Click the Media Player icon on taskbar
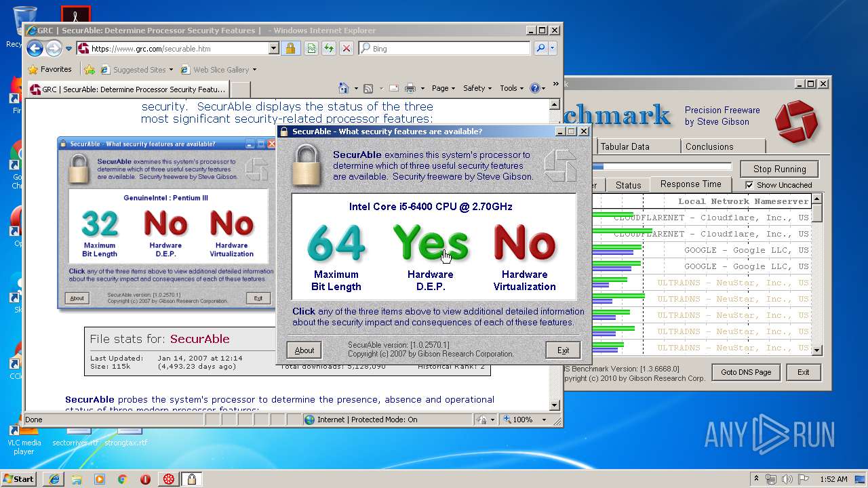The height and width of the screenshot is (488, 868). (x=100, y=479)
